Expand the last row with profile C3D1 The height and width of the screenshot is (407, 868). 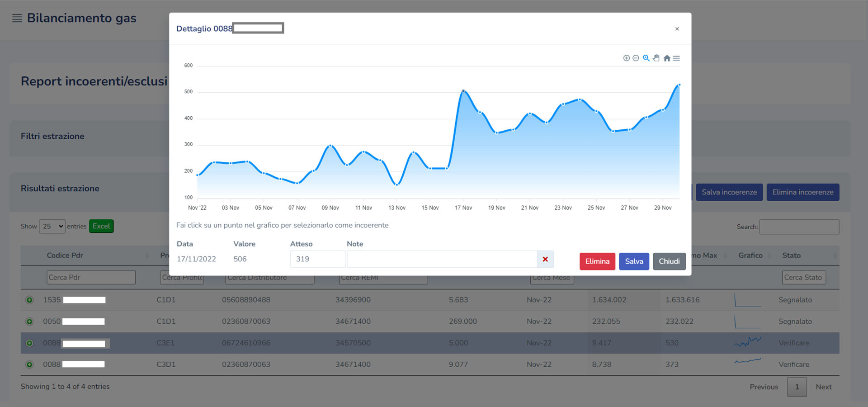29,364
